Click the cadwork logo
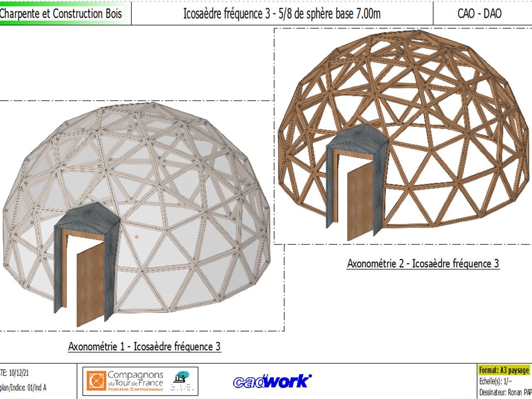The height and width of the screenshot is (399, 532). tap(272, 381)
